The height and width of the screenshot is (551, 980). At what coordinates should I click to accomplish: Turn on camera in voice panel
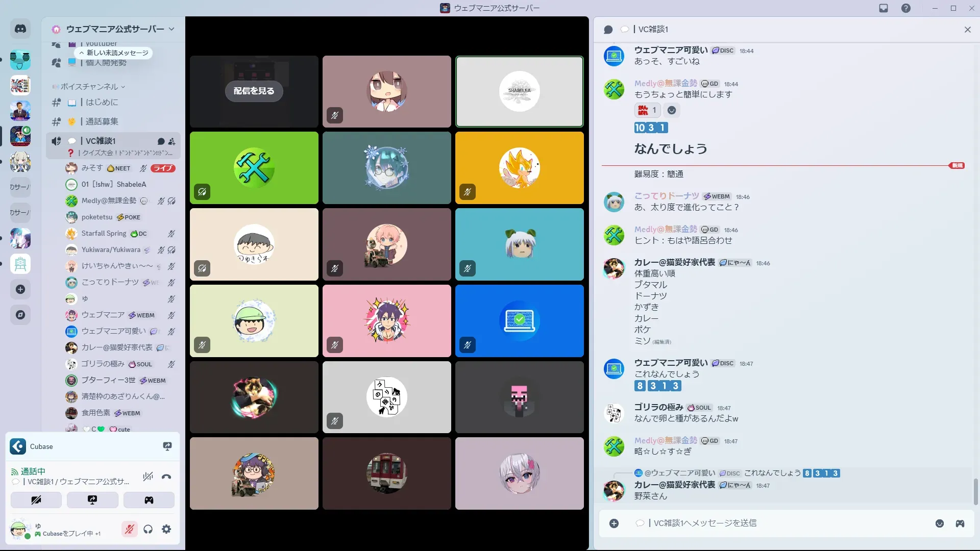coord(36,500)
